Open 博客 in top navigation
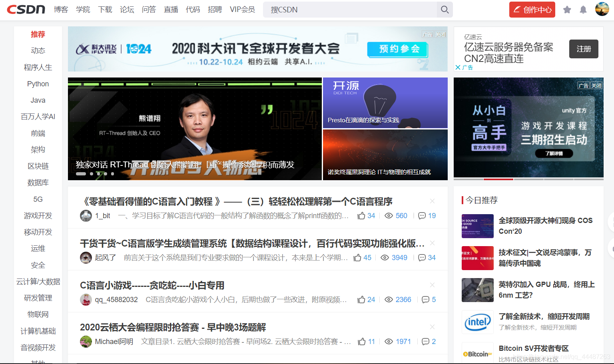The width and height of the screenshot is (614, 364). 61,10
